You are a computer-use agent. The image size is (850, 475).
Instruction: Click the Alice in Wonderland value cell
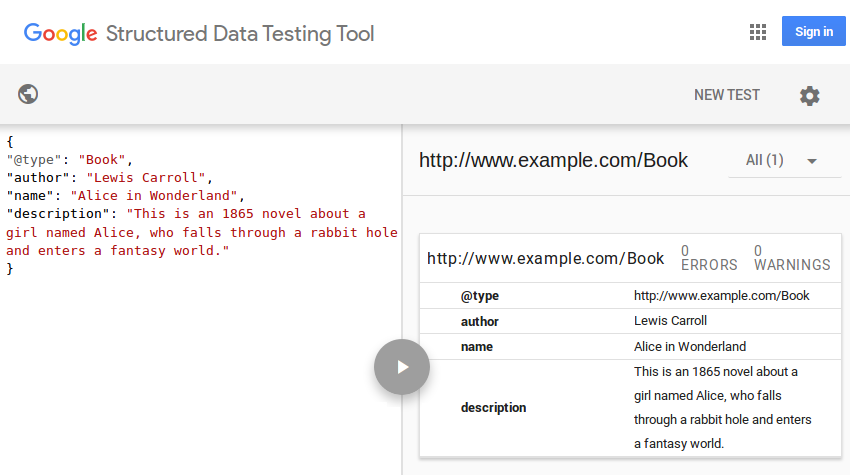point(690,346)
